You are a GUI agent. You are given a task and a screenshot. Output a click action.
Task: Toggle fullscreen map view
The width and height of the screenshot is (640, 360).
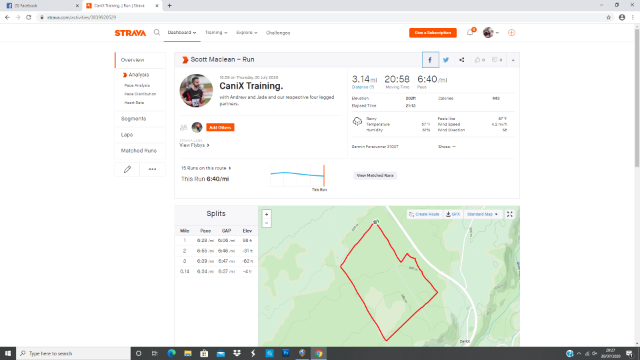point(510,214)
